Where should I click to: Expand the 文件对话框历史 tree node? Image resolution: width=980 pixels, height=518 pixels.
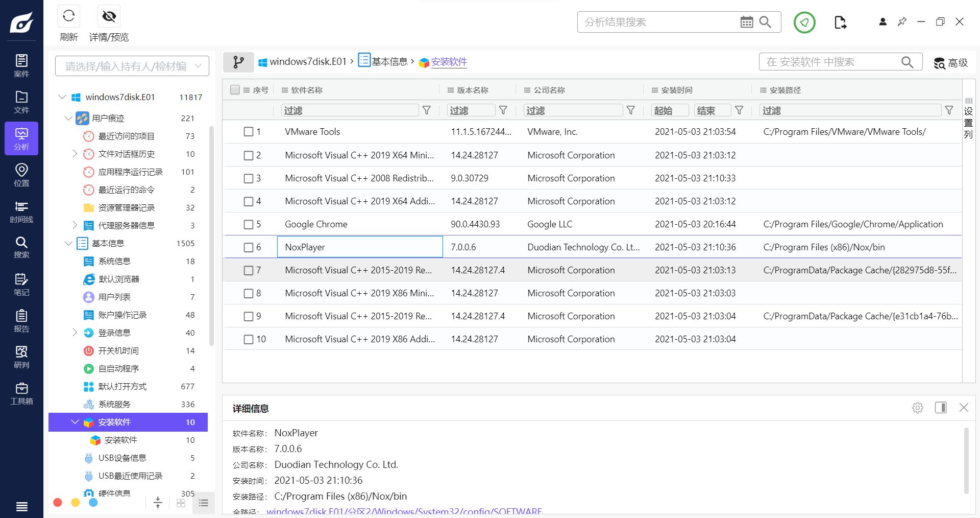click(x=75, y=154)
